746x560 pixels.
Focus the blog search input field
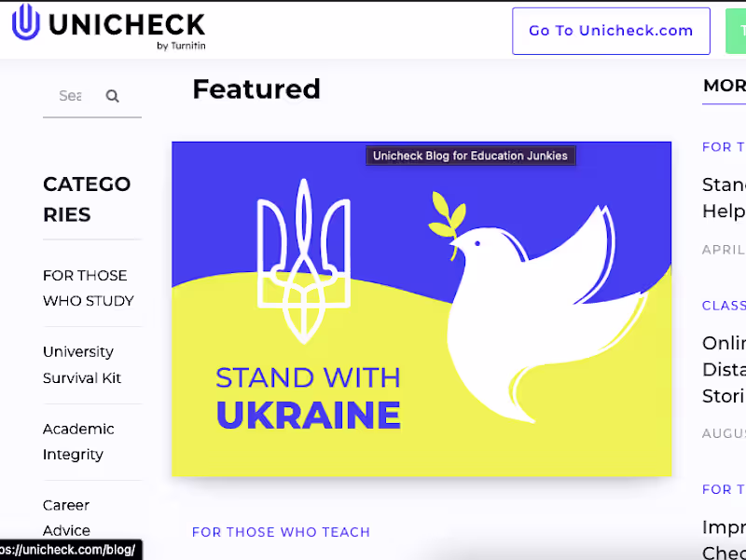pos(72,96)
